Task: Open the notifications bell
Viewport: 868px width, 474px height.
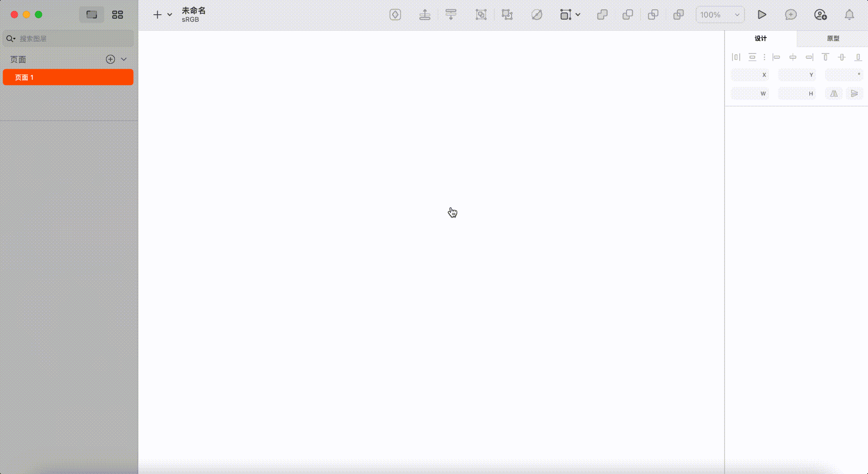Action: tap(849, 15)
